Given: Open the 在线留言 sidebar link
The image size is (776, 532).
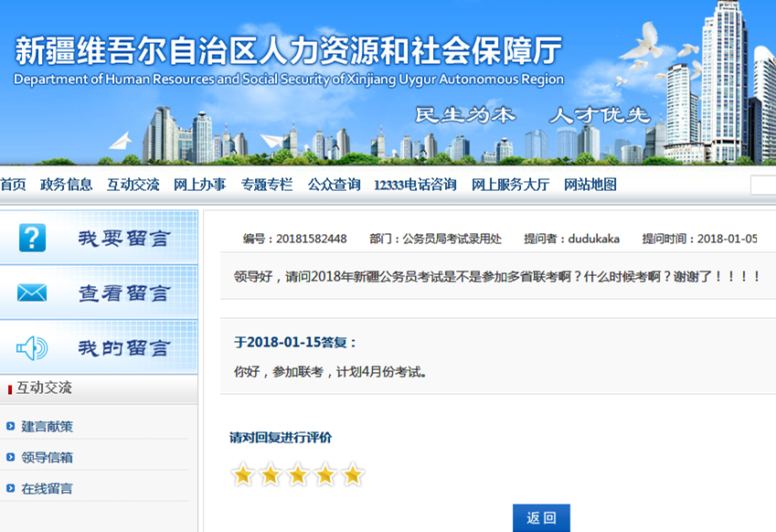Looking at the screenshot, I should tap(47, 488).
